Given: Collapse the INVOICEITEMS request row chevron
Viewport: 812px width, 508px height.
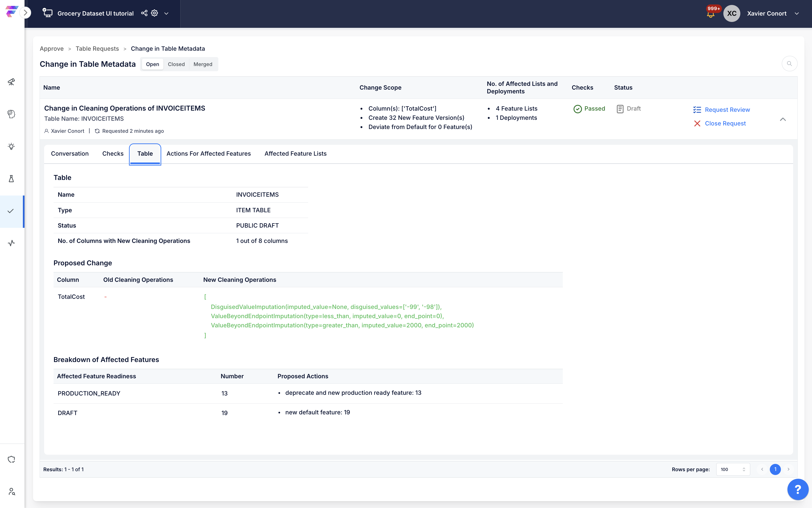Looking at the screenshot, I should point(783,119).
